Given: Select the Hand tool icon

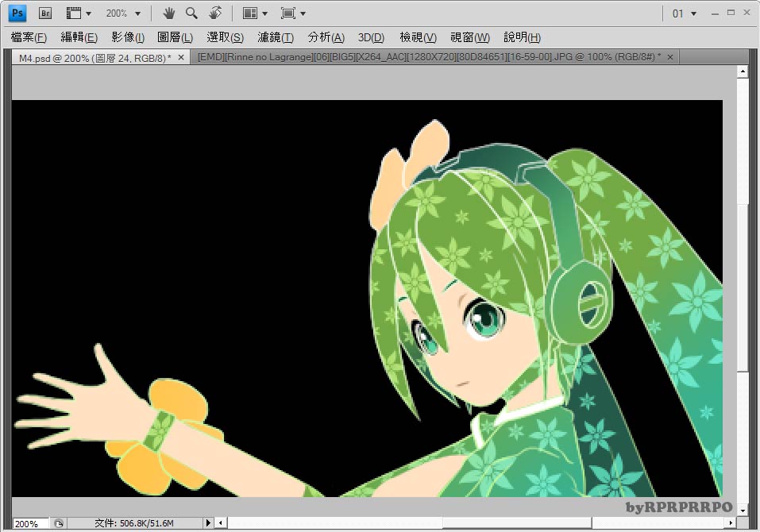Looking at the screenshot, I should [168, 13].
